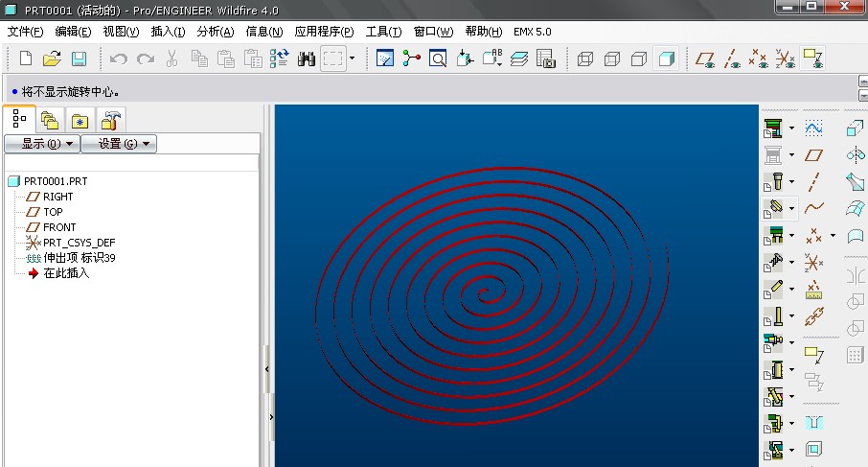The image size is (868, 467).
Task: Switch to the Model Tree tab
Action: (19, 119)
